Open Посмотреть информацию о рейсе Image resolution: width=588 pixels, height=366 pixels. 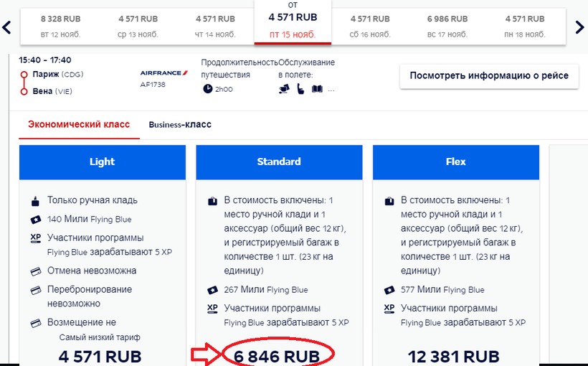coord(488,75)
